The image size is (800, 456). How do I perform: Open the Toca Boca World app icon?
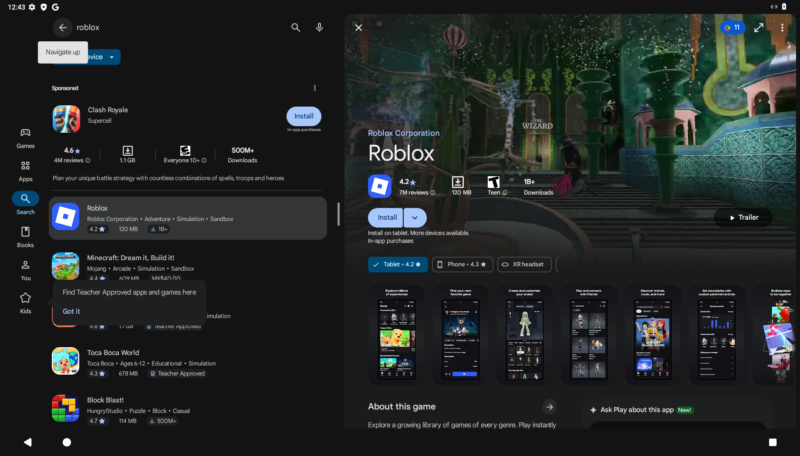click(66, 361)
